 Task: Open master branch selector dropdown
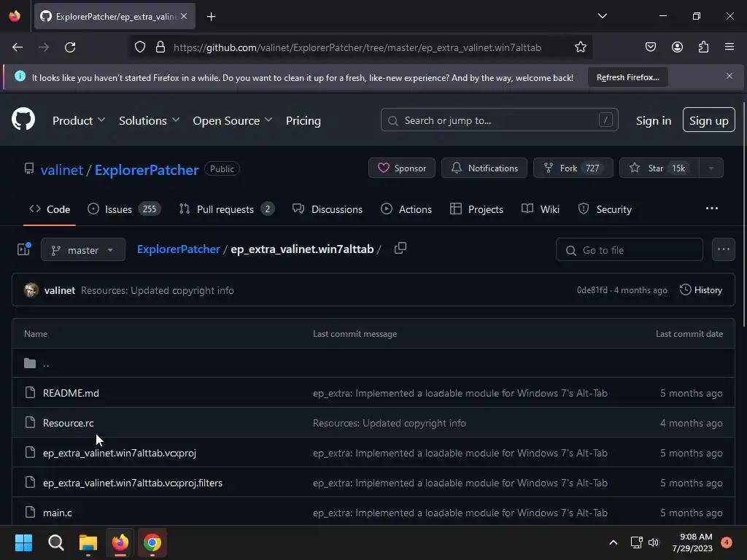83,249
